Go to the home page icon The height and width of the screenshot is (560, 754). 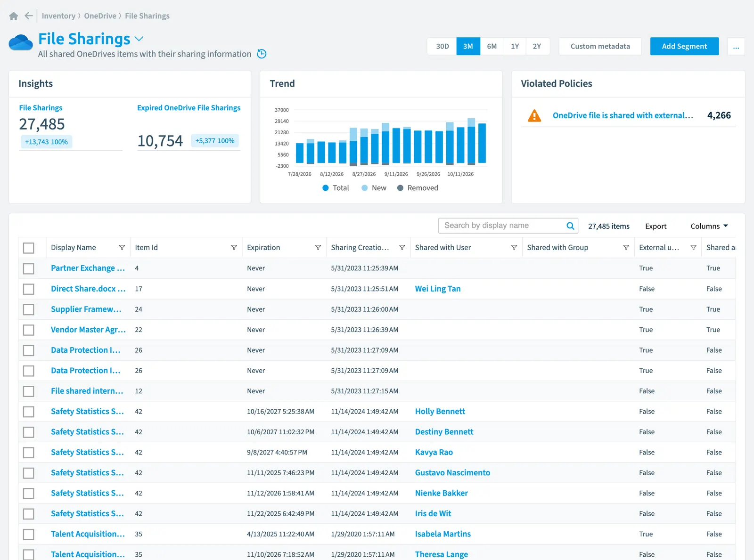tap(14, 16)
